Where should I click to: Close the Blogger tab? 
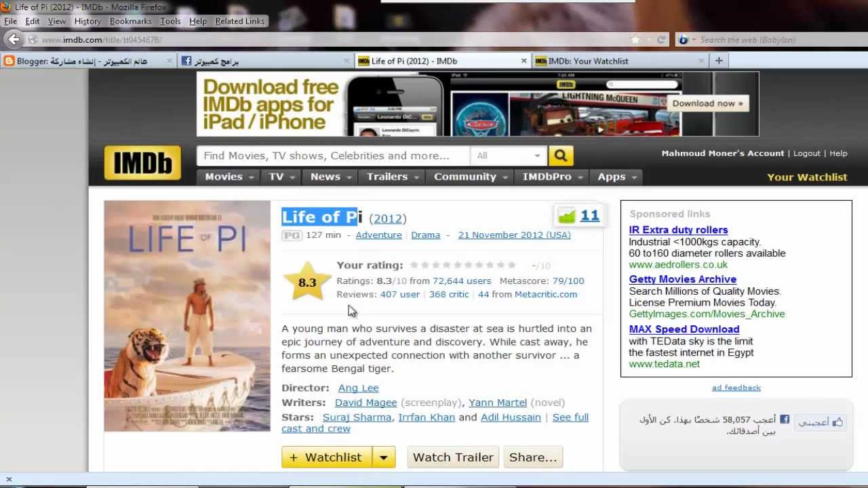[170, 61]
